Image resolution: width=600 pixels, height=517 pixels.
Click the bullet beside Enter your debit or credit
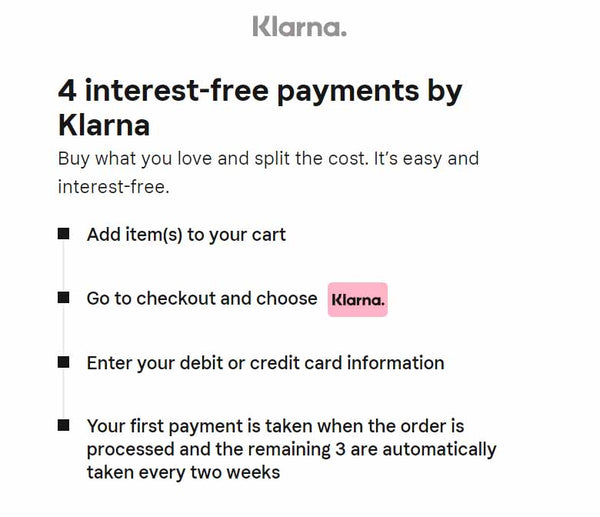[x=64, y=361]
